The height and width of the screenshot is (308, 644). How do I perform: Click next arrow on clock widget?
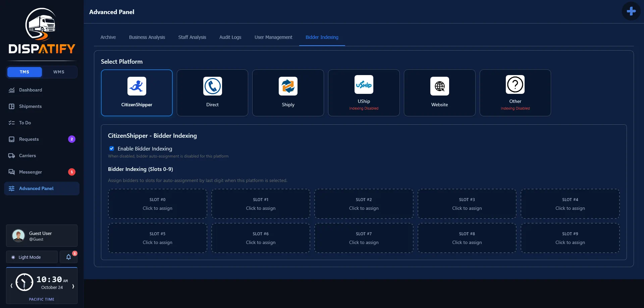pos(73,286)
